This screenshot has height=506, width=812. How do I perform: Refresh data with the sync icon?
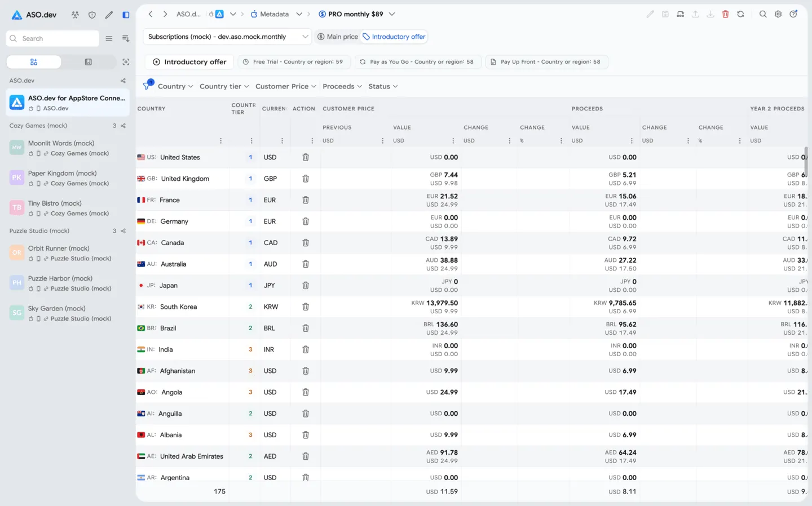pyautogui.click(x=740, y=14)
